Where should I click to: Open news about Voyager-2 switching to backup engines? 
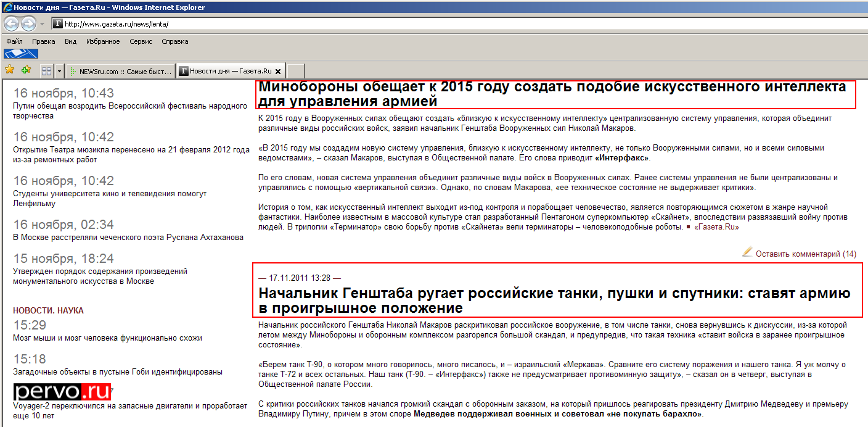[129, 410]
